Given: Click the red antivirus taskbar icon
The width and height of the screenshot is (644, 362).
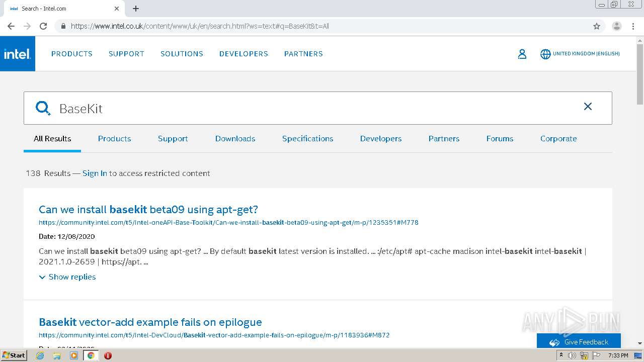Looking at the screenshot, I should pyautogui.click(x=108, y=355).
